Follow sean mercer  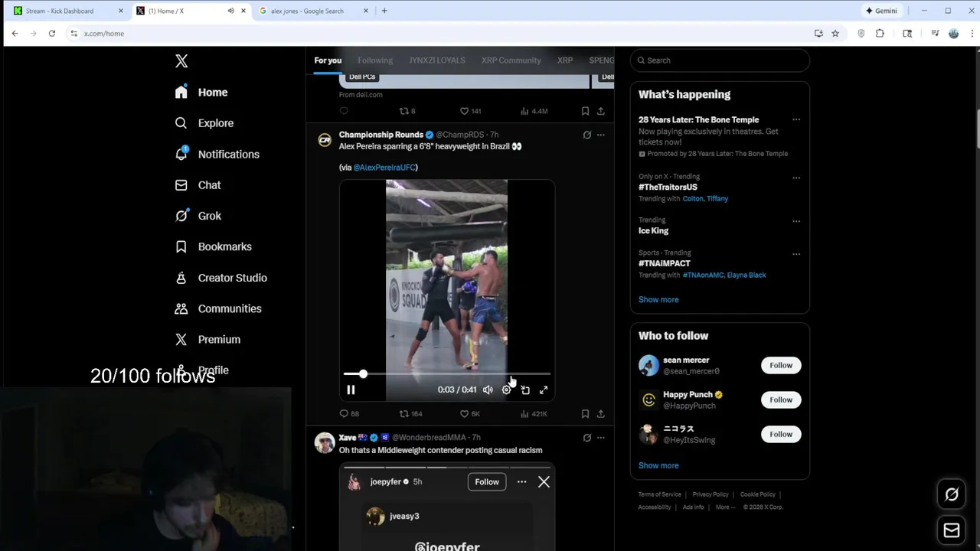pyautogui.click(x=781, y=366)
